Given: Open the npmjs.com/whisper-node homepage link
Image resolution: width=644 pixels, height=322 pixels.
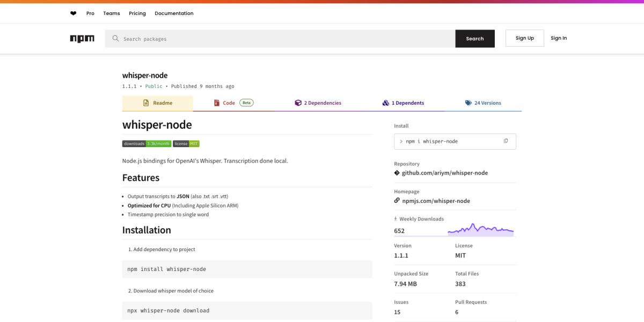Looking at the screenshot, I should click(437, 200).
